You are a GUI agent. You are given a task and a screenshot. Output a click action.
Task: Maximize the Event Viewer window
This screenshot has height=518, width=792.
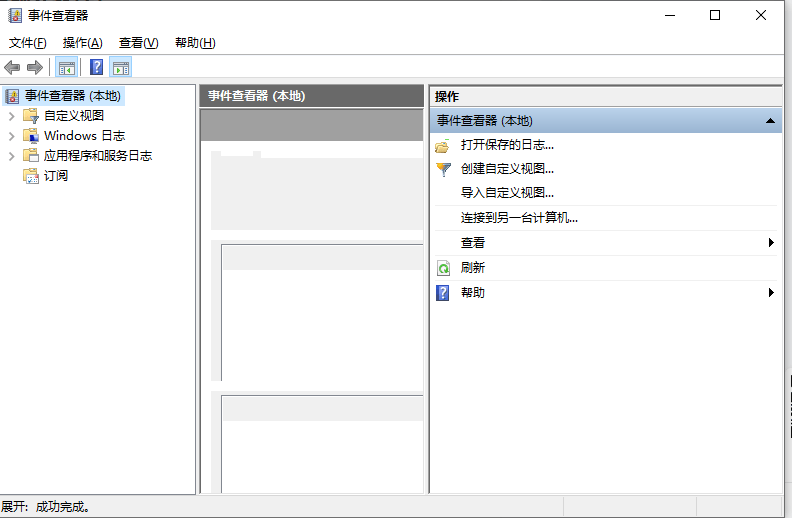point(715,16)
